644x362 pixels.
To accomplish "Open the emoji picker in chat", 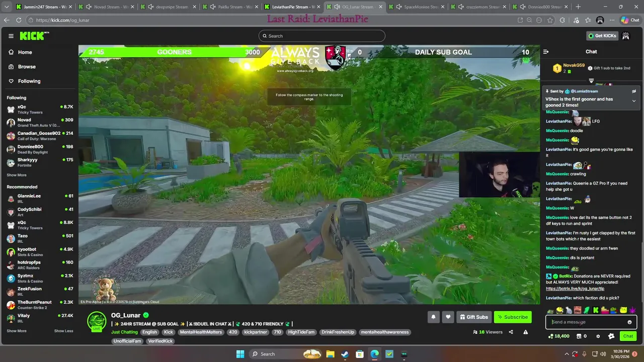I will coord(629,322).
